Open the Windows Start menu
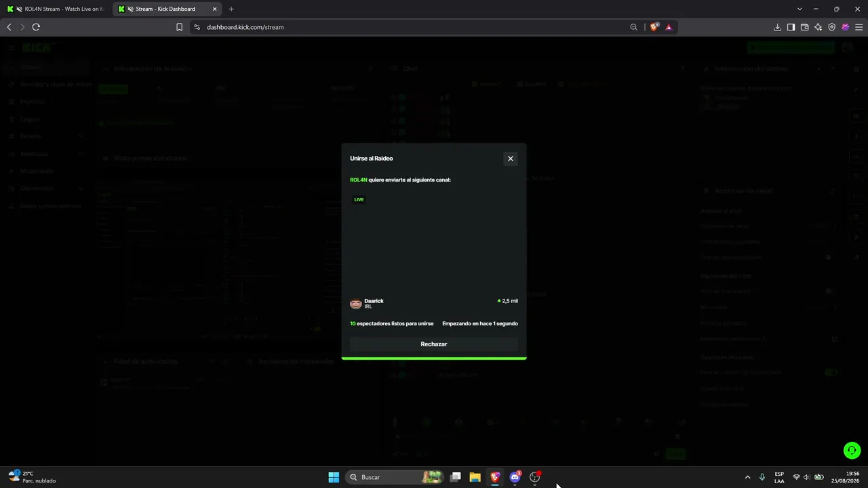Viewport: 868px width, 488px height. (x=334, y=477)
